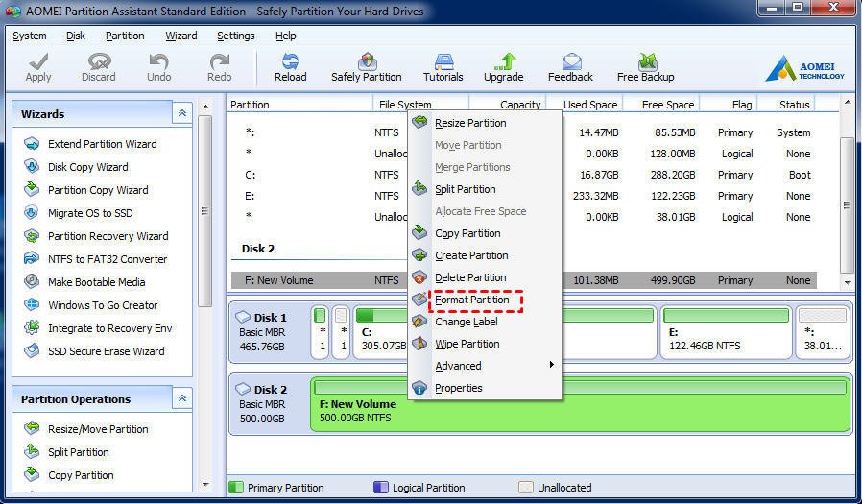Click SSD Secure Erase Wizard icon
Image resolution: width=862 pixels, height=504 pixels.
tap(32, 351)
